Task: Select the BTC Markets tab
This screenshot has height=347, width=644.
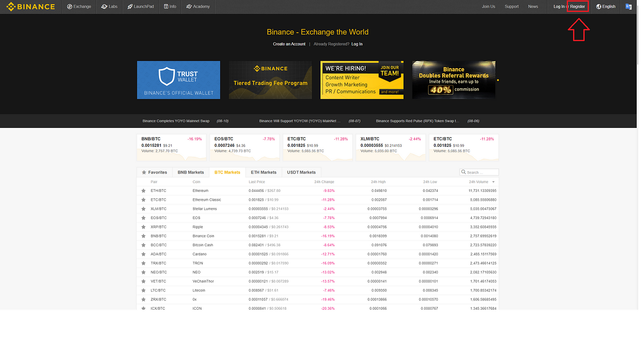Action: [x=227, y=172]
